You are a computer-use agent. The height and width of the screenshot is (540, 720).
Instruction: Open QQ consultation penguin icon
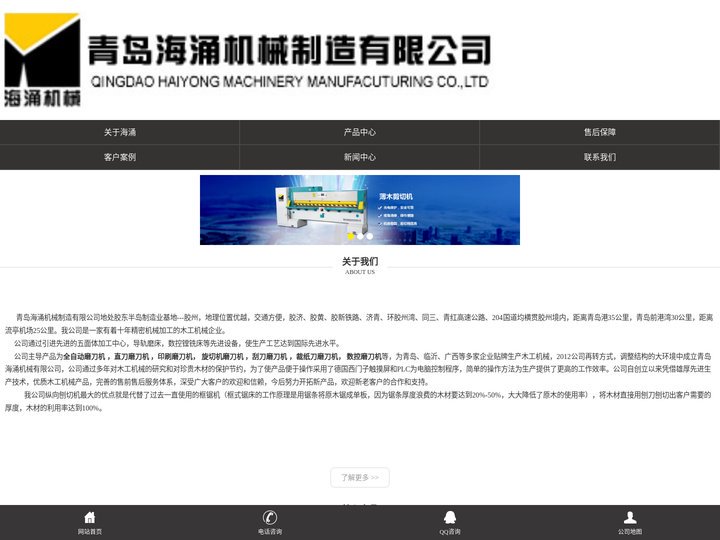450,518
